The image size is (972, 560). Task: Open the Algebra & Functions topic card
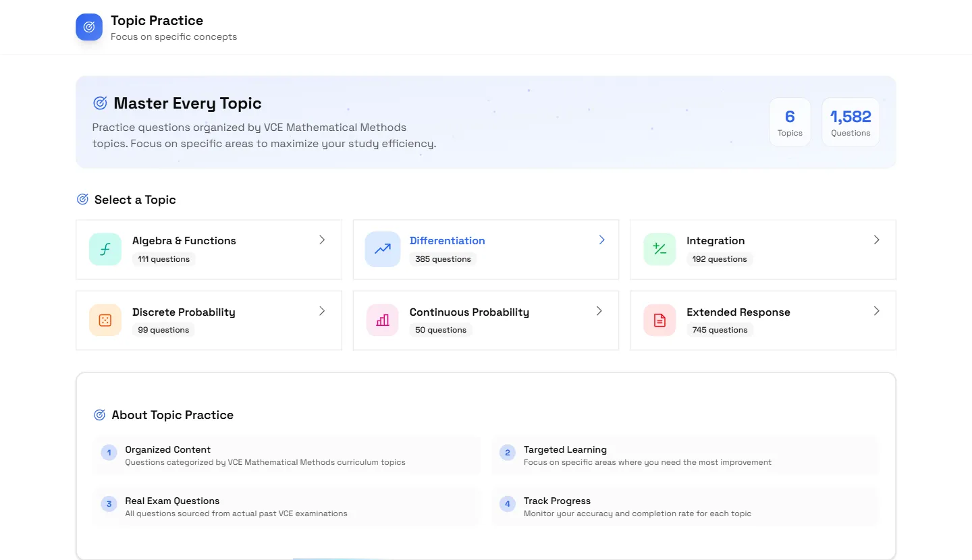click(x=209, y=249)
